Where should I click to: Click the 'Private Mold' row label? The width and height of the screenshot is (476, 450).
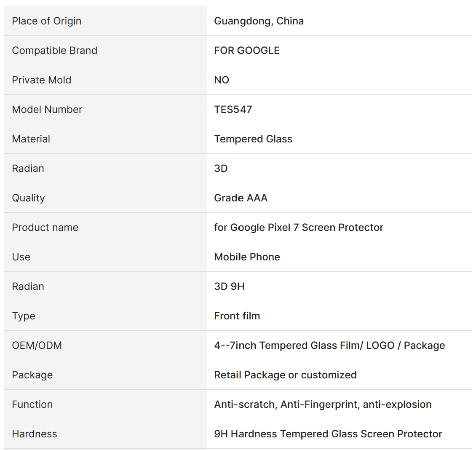tap(42, 80)
